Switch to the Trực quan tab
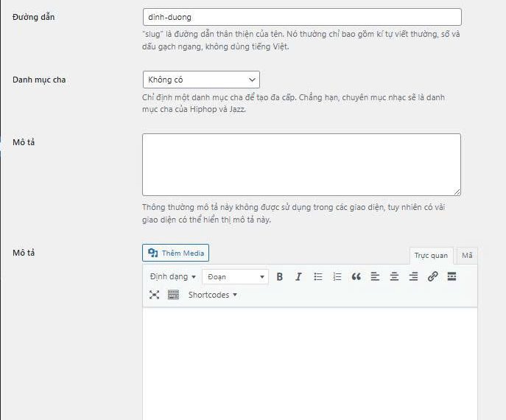The height and width of the screenshot is (420, 506). click(430, 256)
